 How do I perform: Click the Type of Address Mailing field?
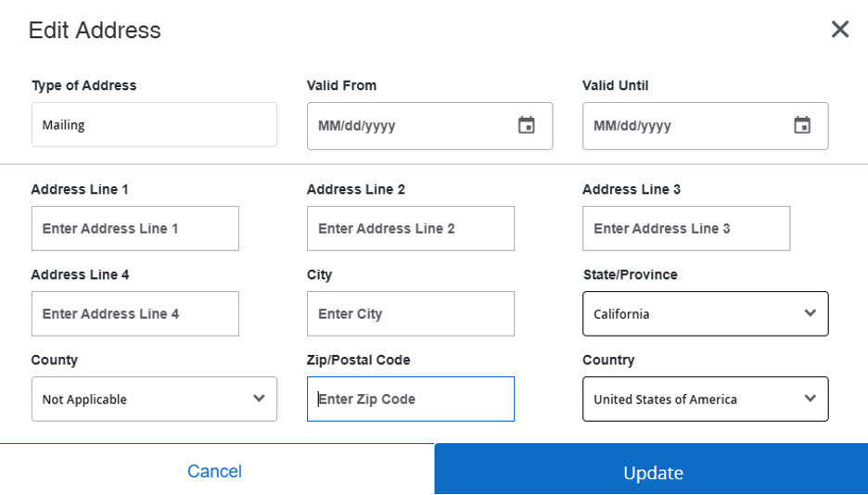154,124
